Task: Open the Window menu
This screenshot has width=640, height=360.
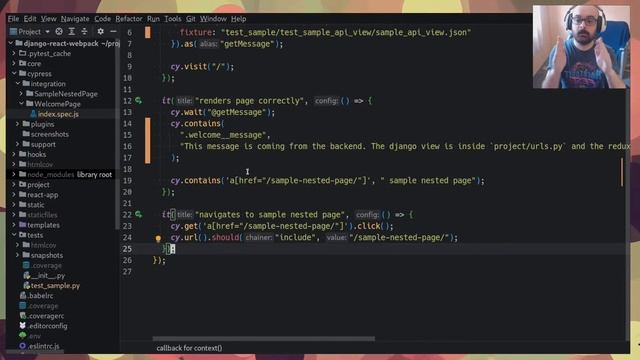Action: pyautogui.click(x=213, y=19)
